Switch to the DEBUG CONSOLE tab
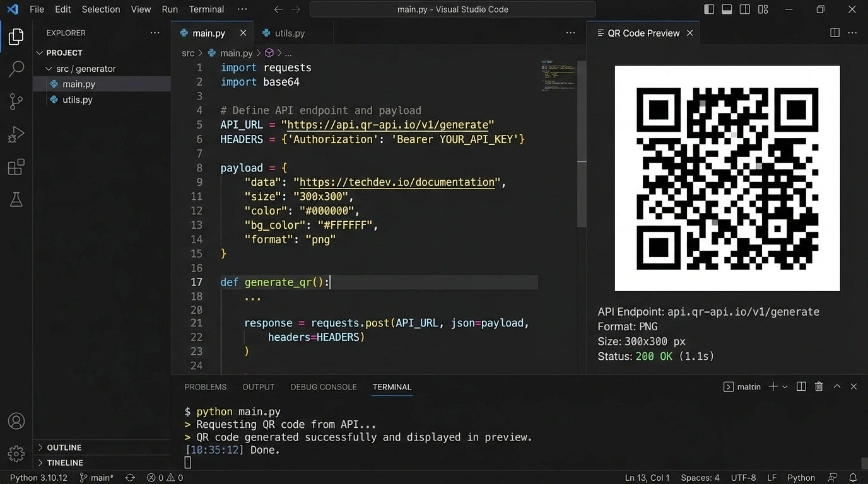The height and width of the screenshot is (484, 868). coord(324,387)
